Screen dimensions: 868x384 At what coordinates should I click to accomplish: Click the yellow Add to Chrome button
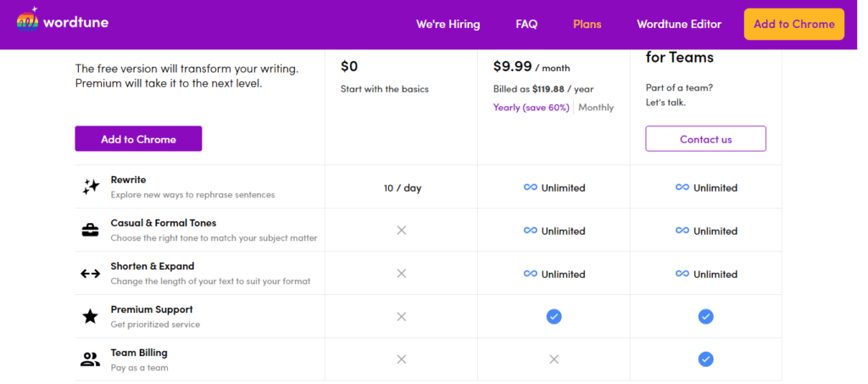[x=793, y=24]
